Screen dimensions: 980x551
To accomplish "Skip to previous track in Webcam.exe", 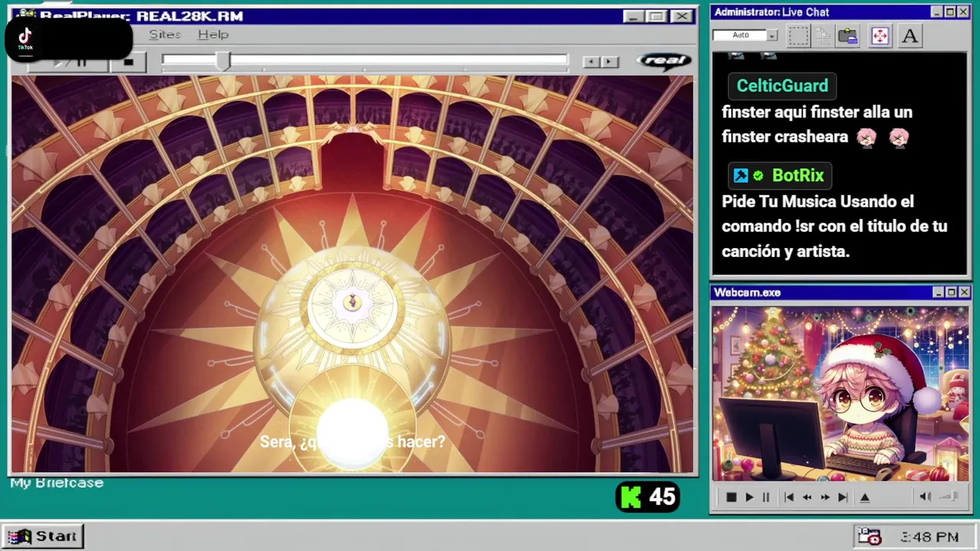I will pos(789,497).
